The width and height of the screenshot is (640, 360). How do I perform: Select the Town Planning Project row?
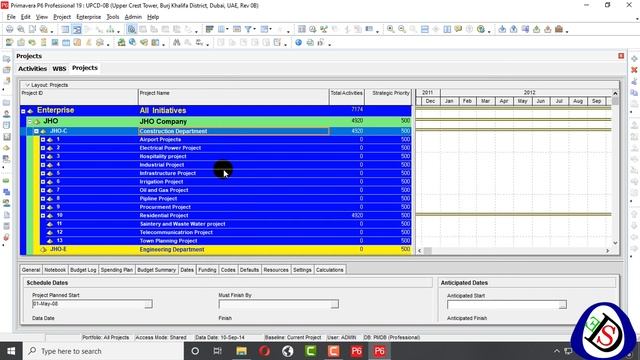[226, 241]
